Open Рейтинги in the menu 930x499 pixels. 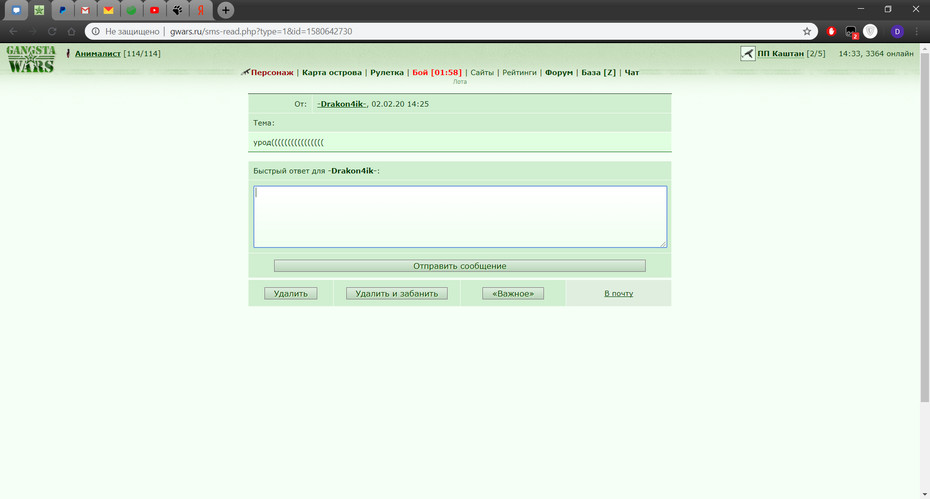pos(519,72)
